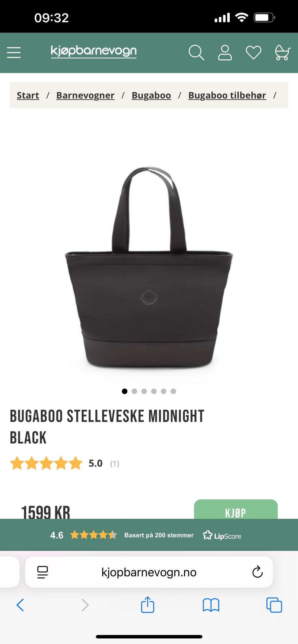Select the second image carousel dot
Viewport: 298px width, 644px height.
tap(134, 391)
